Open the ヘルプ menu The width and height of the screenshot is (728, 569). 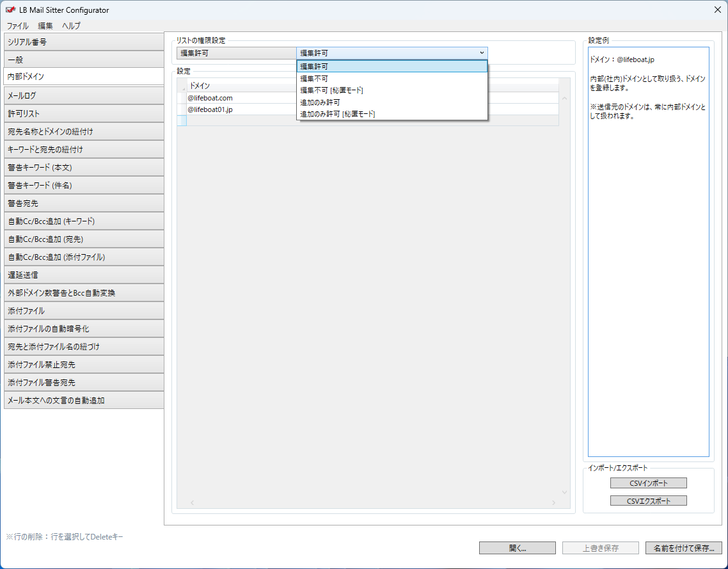pyautogui.click(x=71, y=26)
